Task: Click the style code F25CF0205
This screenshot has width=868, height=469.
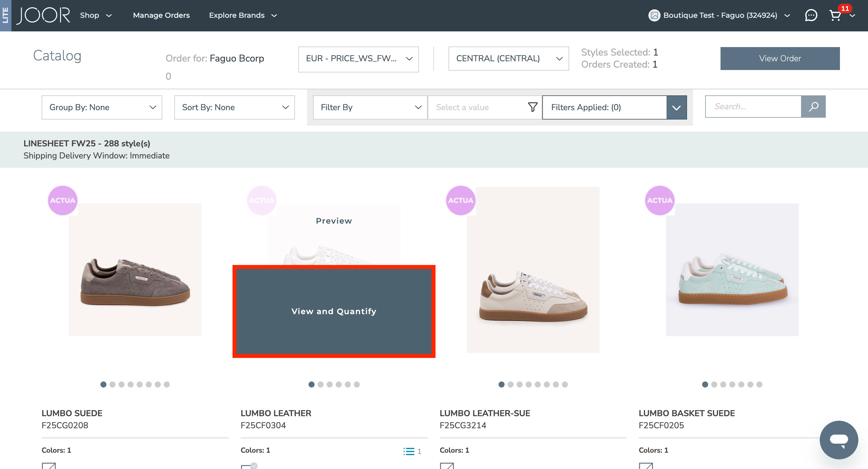Action: pos(661,425)
